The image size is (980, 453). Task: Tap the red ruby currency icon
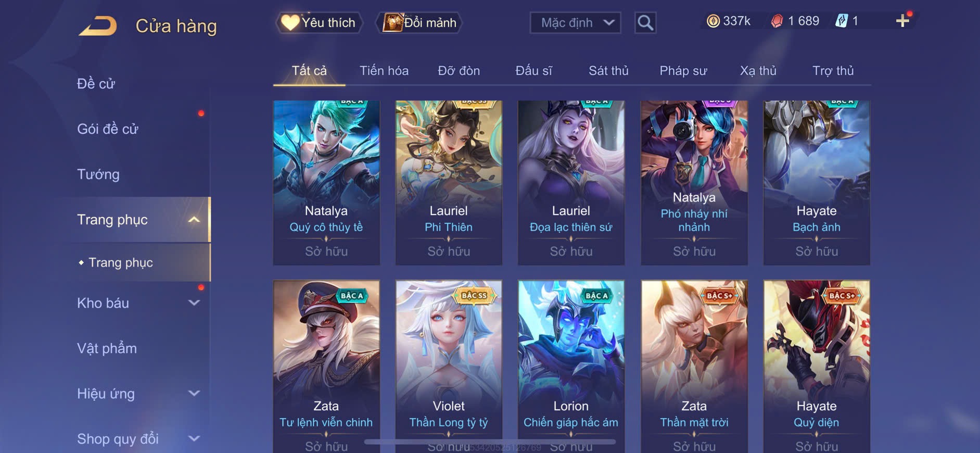(x=777, y=21)
